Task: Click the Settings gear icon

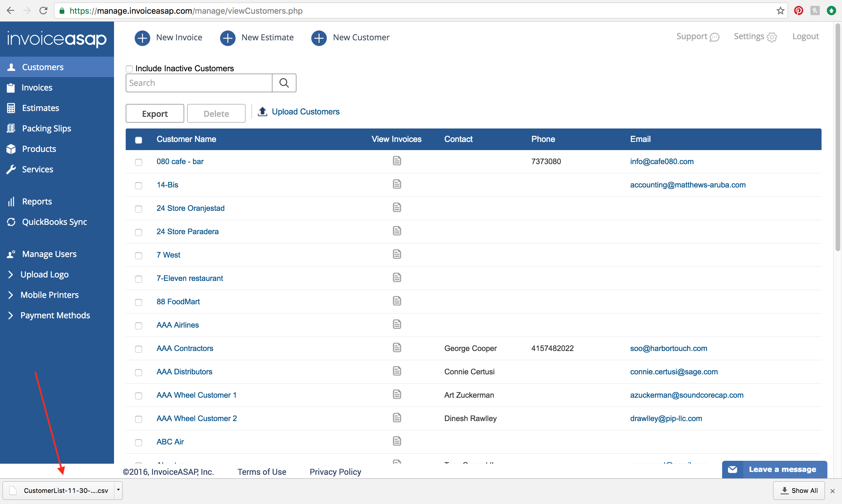Action: click(x=772, y=37)
